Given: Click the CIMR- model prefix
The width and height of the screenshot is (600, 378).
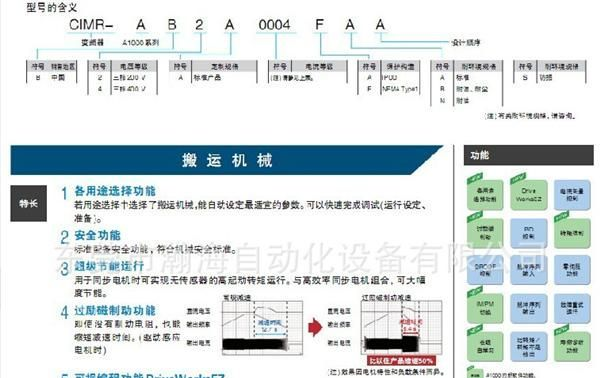Looking at the screenshot, I should click(x=91, y=25).
